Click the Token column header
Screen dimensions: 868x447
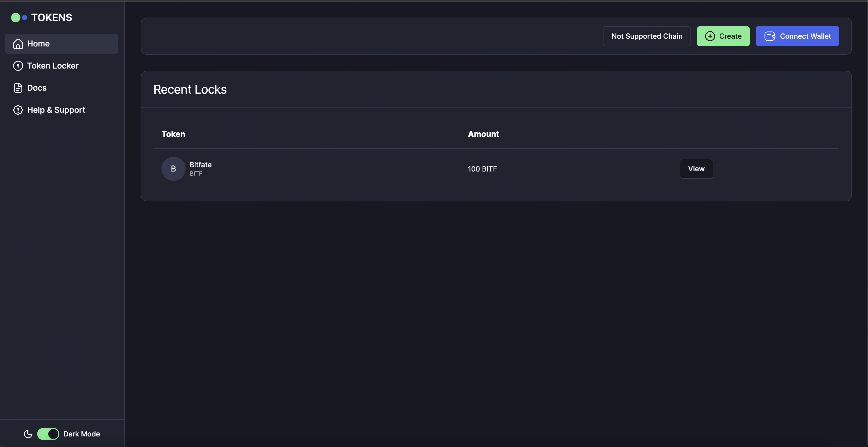pos(173,134)
